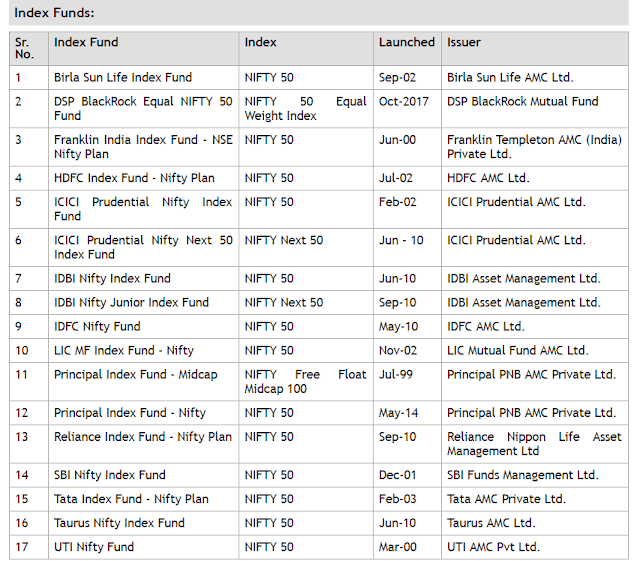640x561 pixels.
Task: Click the 'Jun-00' launch date
Action: (397, 140)
